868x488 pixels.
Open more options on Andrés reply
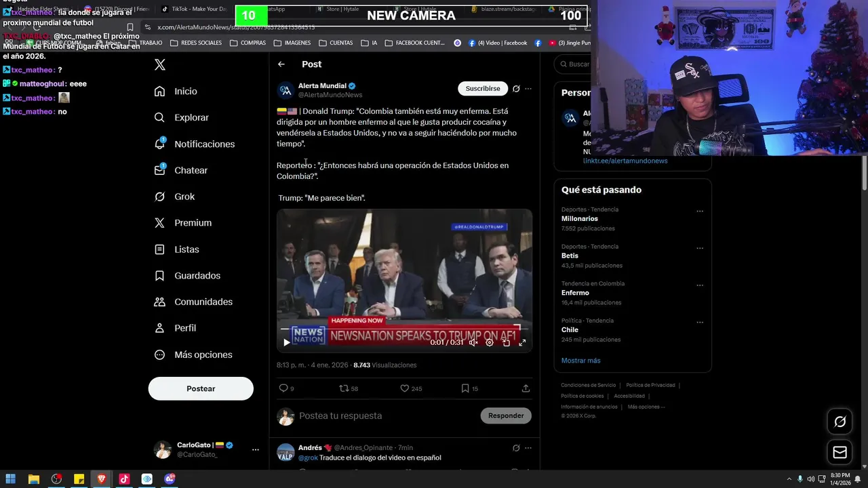tap(528, 448)
